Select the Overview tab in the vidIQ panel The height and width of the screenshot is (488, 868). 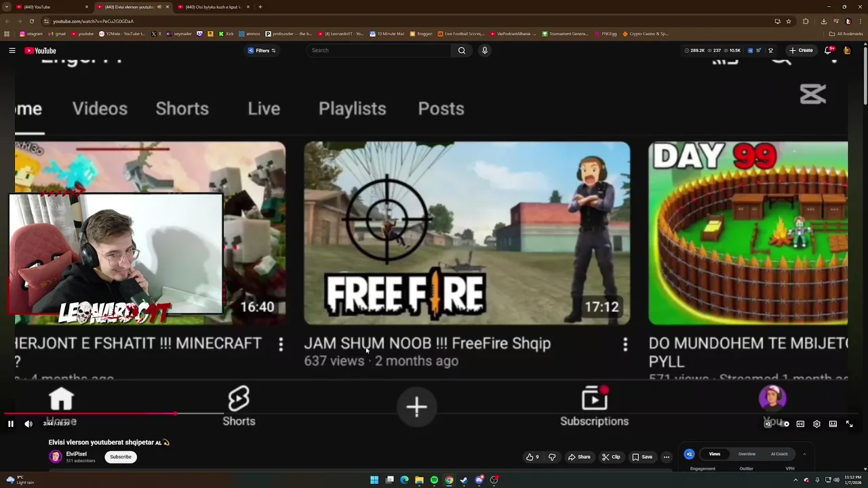(x=747, y=454)
